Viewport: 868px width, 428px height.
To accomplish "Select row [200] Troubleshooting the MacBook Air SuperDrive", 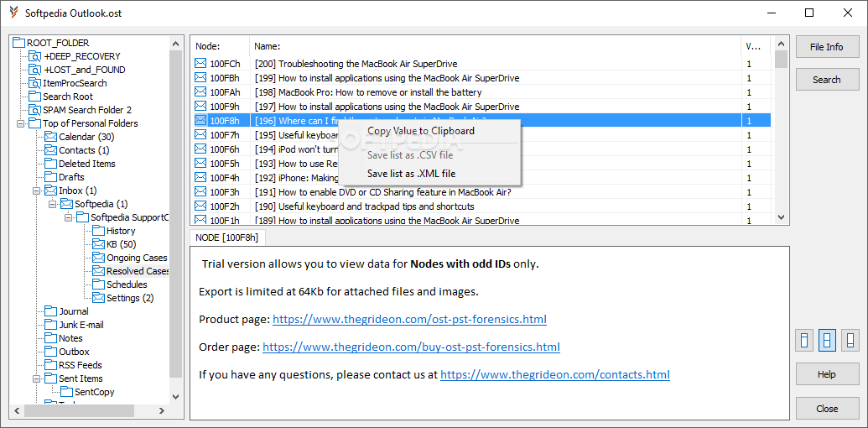I will click(481, 64).
